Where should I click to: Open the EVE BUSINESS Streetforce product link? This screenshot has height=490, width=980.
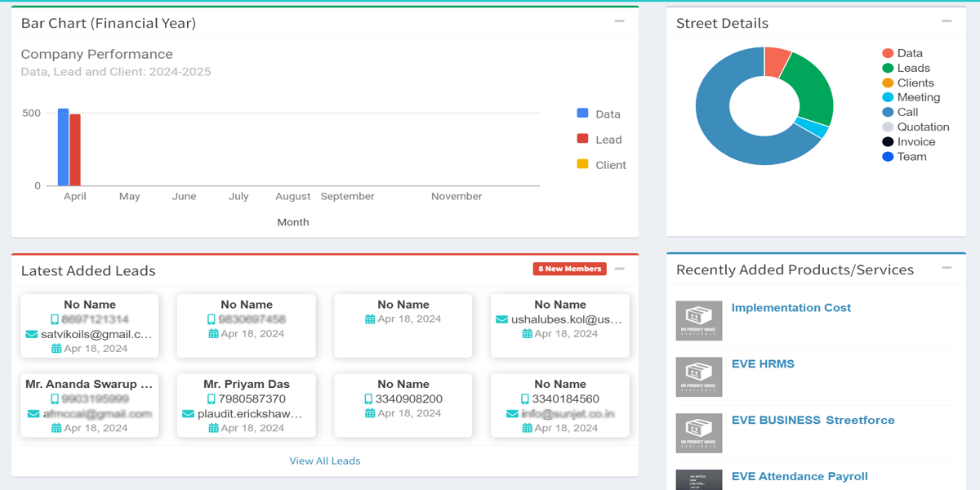(x=813, y=420)
